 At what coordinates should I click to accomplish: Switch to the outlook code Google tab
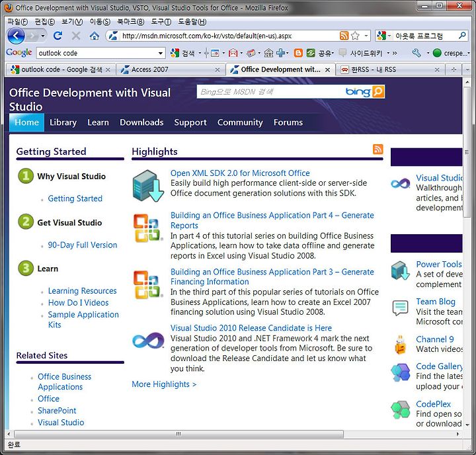coord(60,69)
